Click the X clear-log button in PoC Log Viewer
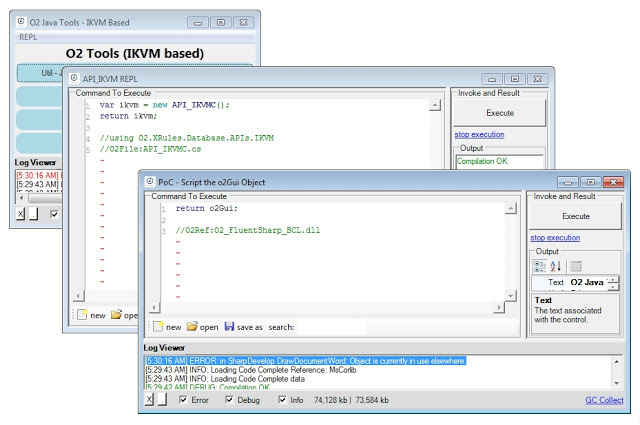The width and height of the screenshot is (640, 425). pyautogui.click(x=149, y=400)
